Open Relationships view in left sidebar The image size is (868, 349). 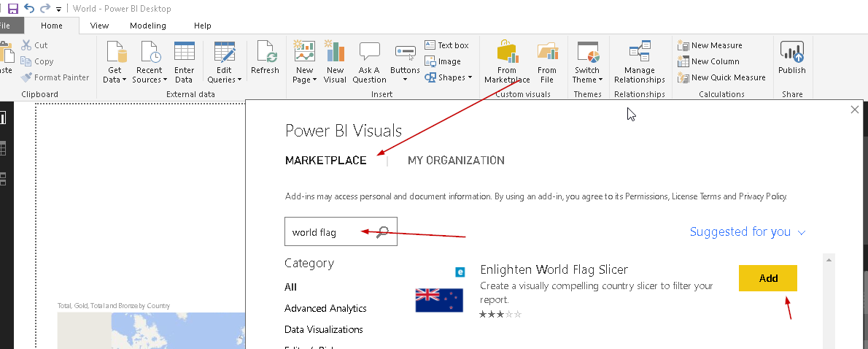click(3, 178)
